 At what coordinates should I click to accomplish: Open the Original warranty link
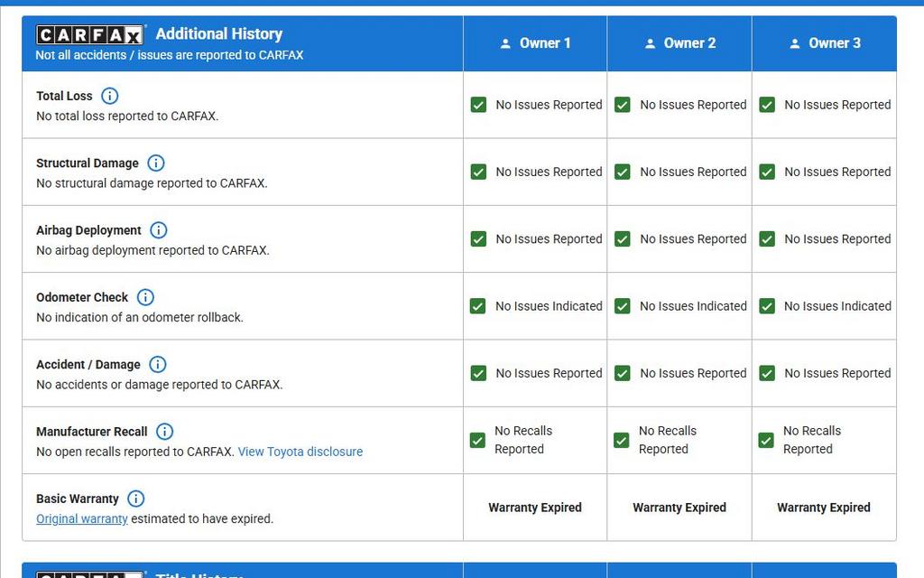pyautogui.click(x=82, y=518)
